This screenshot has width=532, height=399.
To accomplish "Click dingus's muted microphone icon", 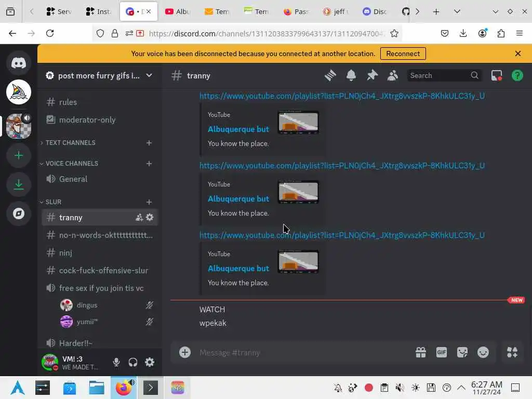I will point(149,305).
